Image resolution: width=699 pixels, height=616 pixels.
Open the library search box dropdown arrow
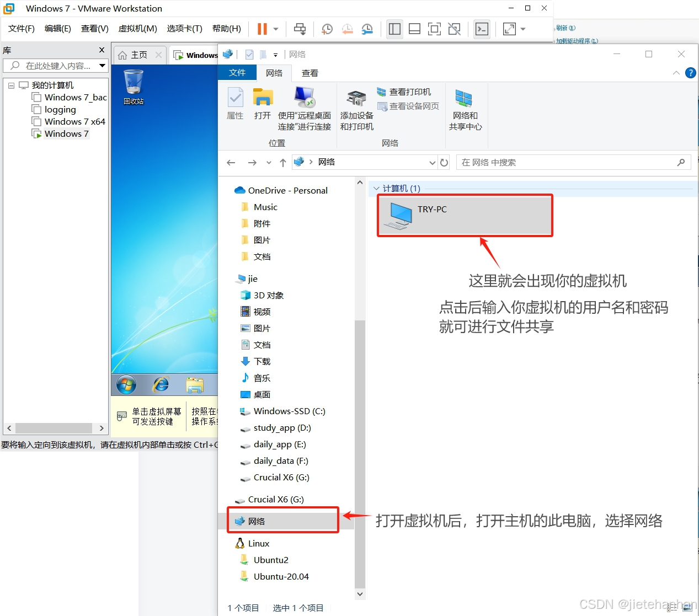pos(102,66)
